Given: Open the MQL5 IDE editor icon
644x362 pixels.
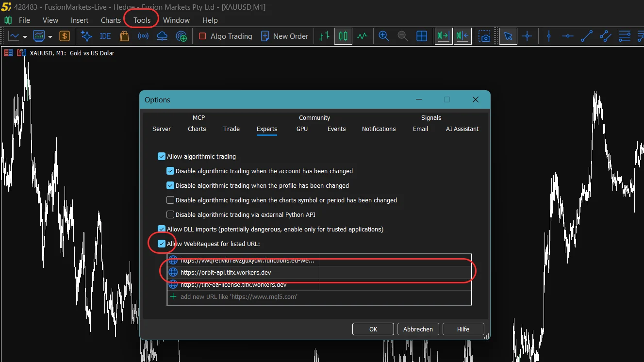Looking at the screenshot, I should click(105, 36).
